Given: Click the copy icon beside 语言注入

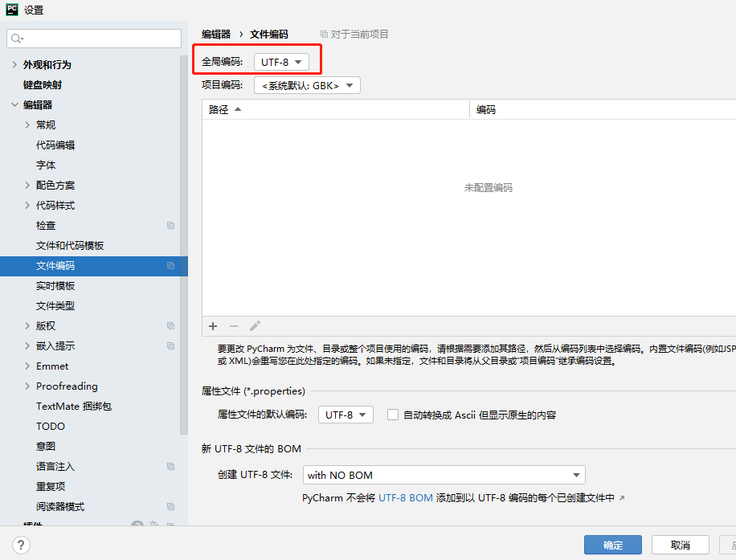Looking at the screenshot, I should (170, 466).
